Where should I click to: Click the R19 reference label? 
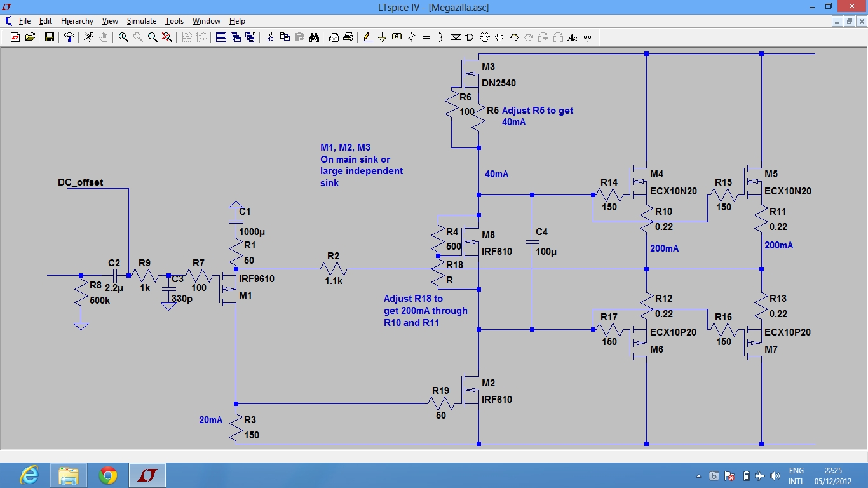(441, 391)
